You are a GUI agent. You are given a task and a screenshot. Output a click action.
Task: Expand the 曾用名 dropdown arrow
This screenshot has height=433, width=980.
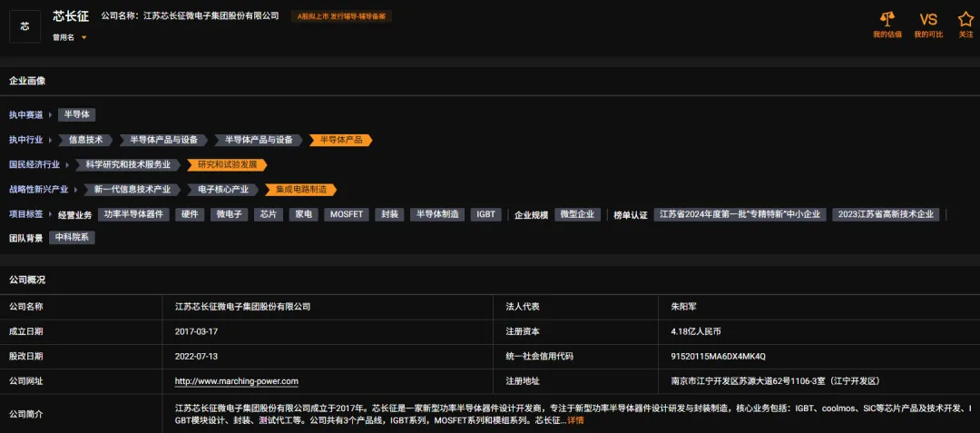pyautogui.click(x=83, y=37)
